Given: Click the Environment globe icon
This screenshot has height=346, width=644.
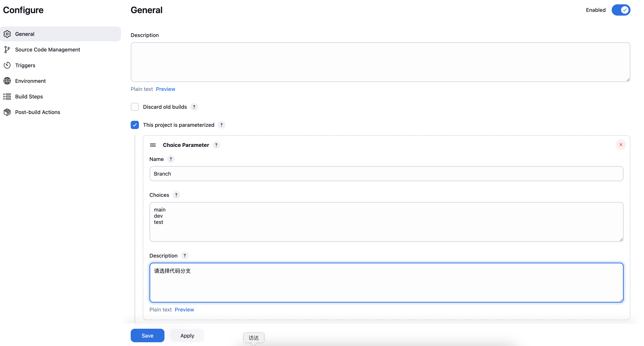Looking at the screenshot, I should (x=7, y=81).
